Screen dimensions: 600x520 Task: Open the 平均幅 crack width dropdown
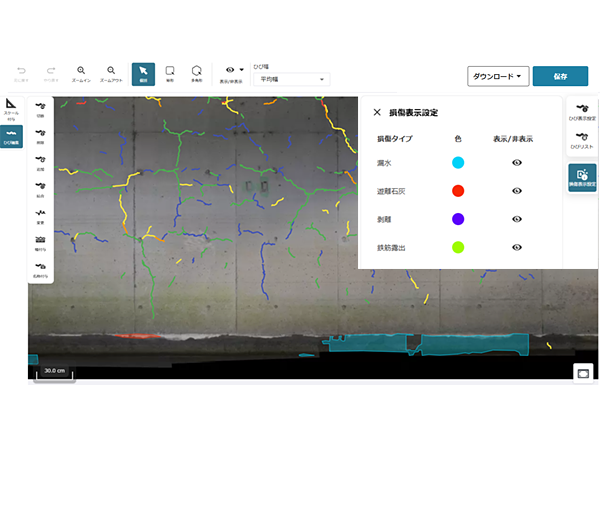[292, 79]
